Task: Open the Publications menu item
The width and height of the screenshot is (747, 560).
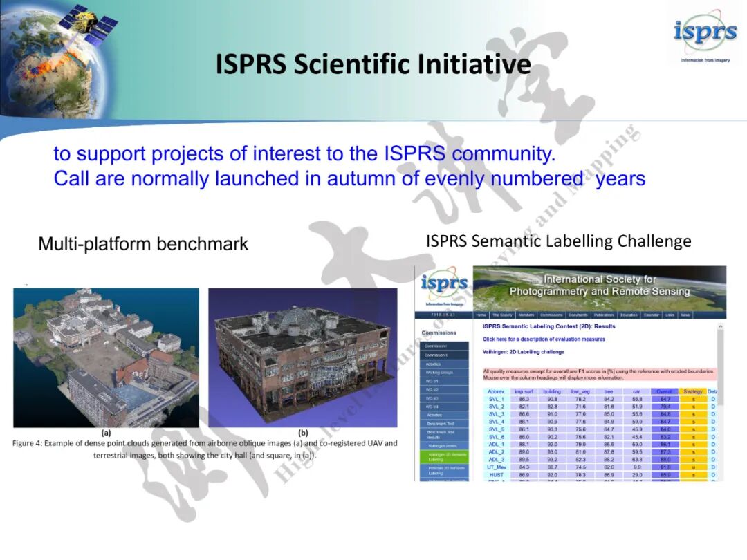Action: (604, 315)
